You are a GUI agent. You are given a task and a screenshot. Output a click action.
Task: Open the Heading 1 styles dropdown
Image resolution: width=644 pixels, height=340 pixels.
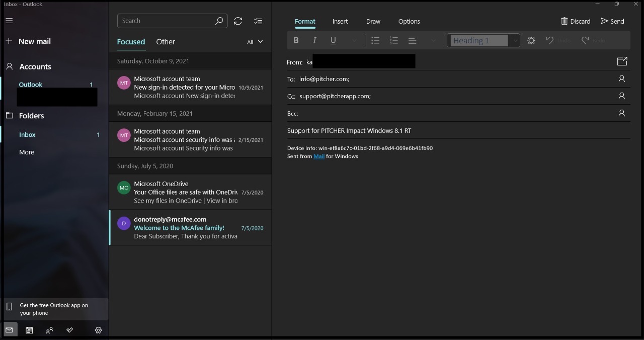pos(515,40)
